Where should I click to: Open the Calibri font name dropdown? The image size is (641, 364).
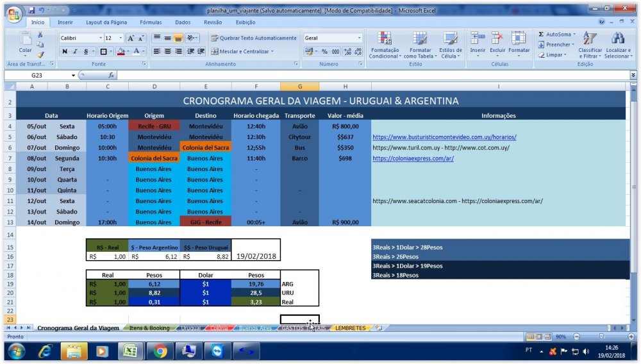99,38
